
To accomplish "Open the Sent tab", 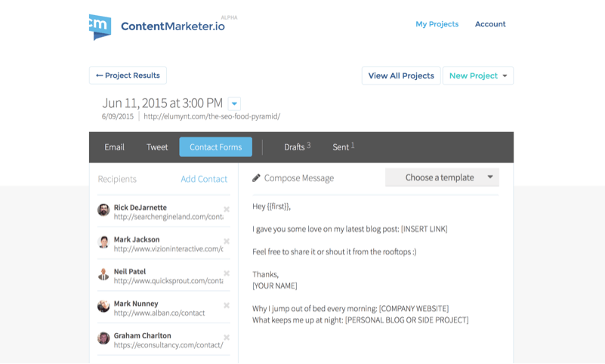I will (344, 147).
